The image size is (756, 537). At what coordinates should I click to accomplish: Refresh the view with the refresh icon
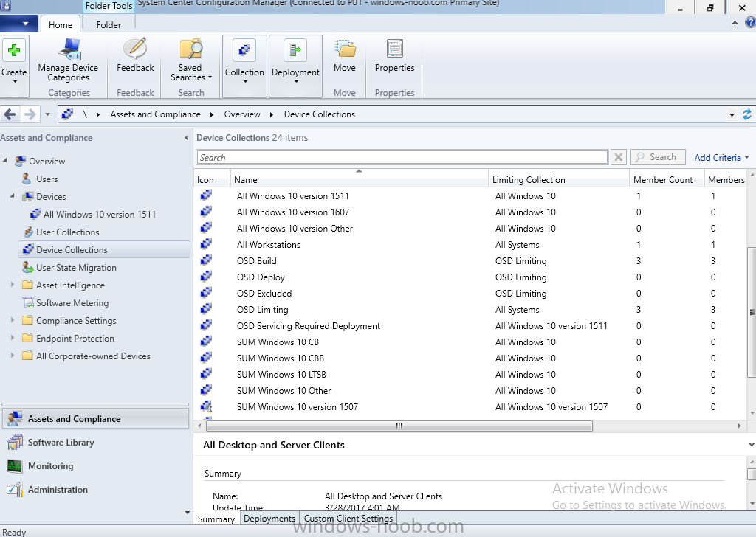747,114
